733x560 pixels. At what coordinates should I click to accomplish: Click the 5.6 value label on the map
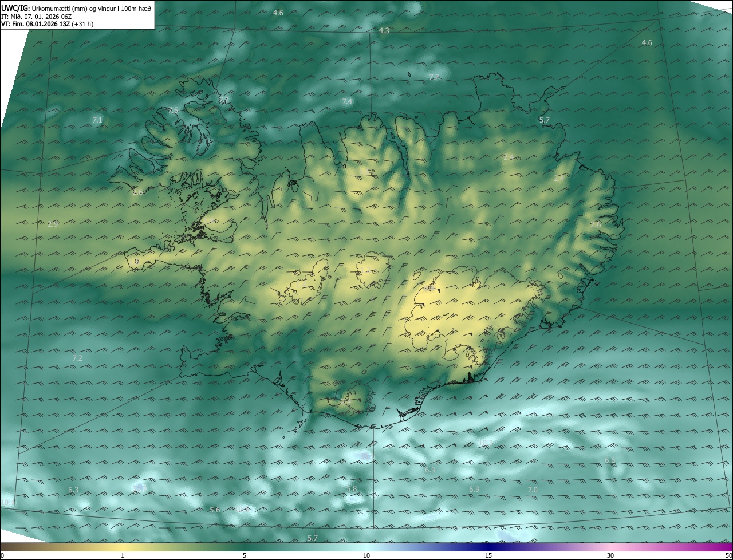click(x=215, y=510)
